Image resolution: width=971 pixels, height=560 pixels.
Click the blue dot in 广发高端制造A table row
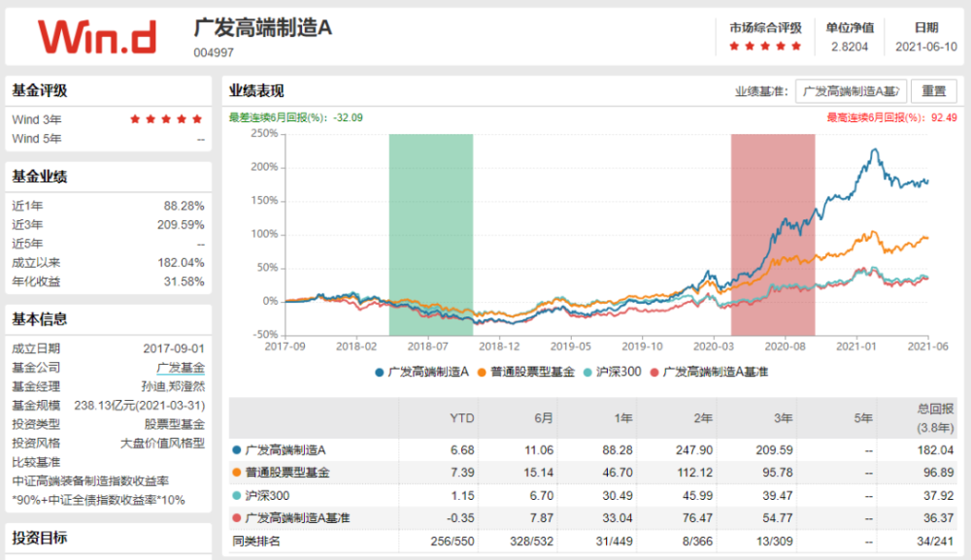236,450
